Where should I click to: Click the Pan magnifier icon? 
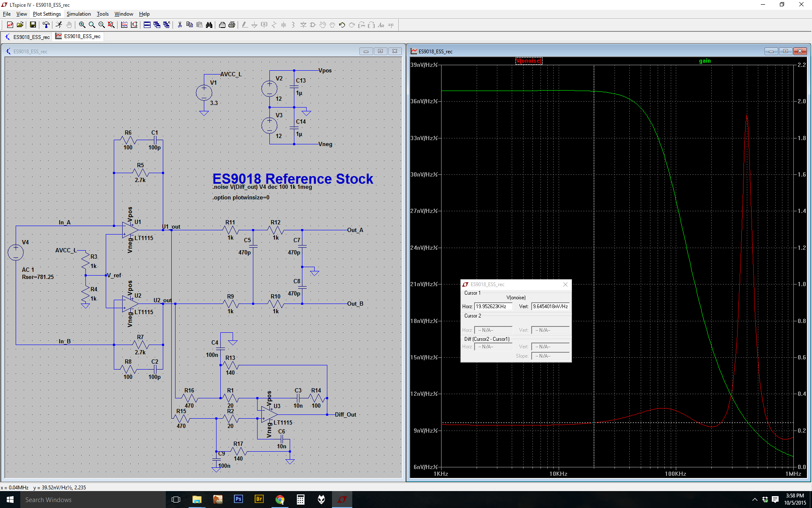pos(92,25)
